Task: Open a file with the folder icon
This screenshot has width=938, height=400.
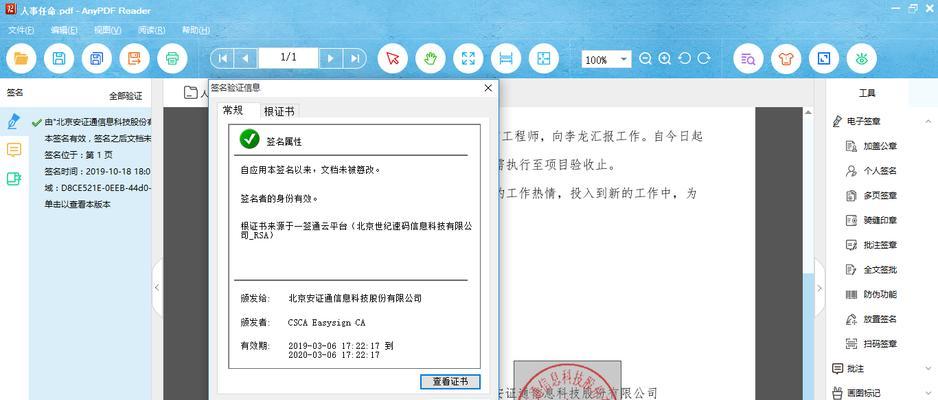Action: coord(21,59)
